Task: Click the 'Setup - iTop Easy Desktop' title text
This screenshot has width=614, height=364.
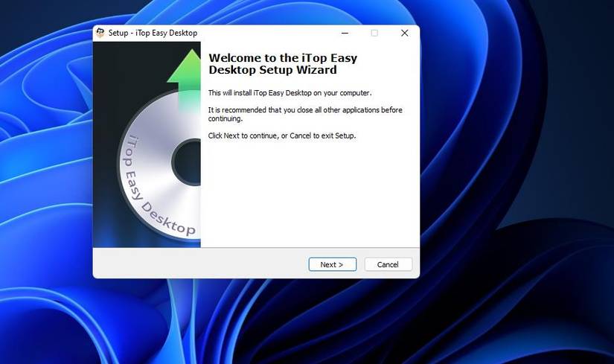Action: (x=153, y=33)
